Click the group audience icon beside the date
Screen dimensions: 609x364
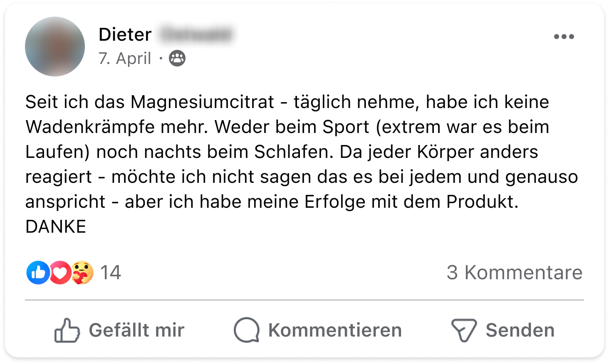(177, 58)
